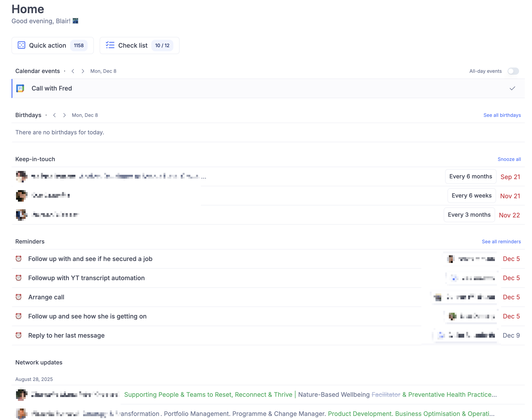Image resolution: width=532 pixels, height=420 pixels.
Task: Go to previous day in Calendar events
Action: click(73, 71)
